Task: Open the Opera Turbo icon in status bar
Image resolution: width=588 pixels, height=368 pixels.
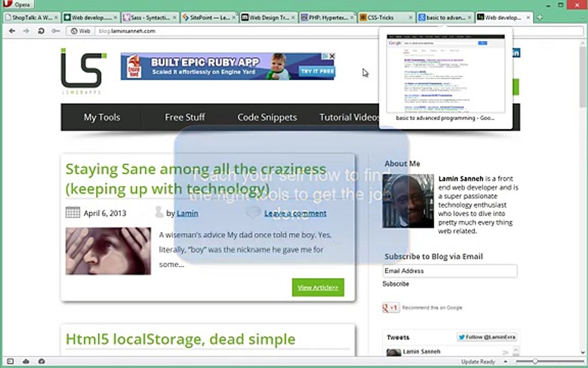Action: pos(42,361)
